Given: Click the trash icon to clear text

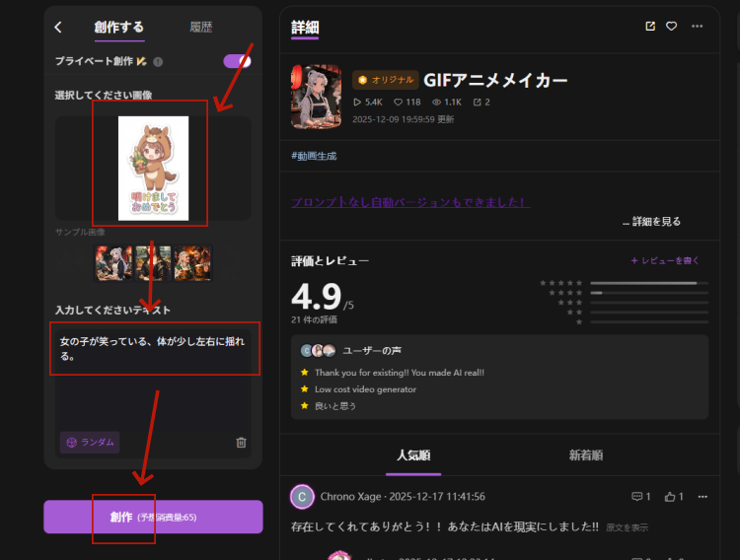Looking at the screenshot, I should pyautogui.click(x=241, y=443).
